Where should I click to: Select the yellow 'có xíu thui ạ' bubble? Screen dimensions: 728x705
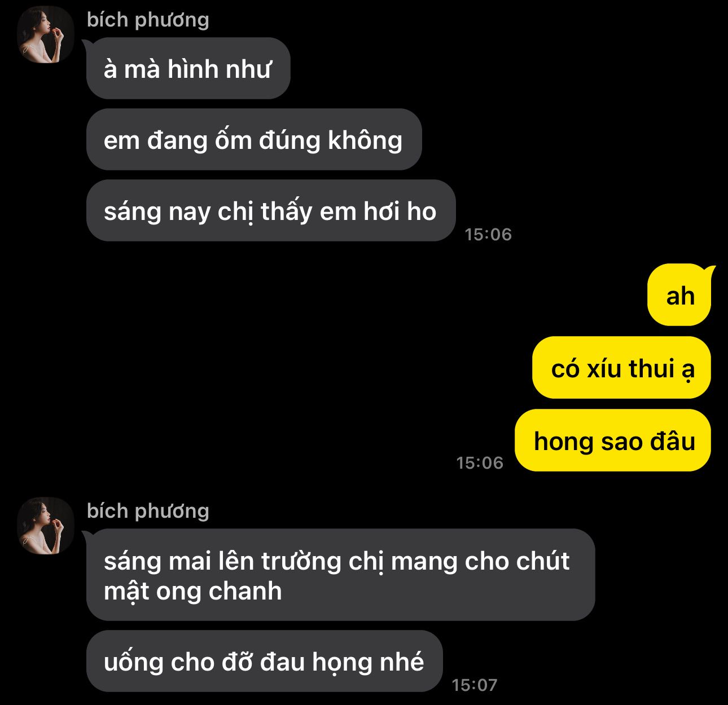coord(622,368)
